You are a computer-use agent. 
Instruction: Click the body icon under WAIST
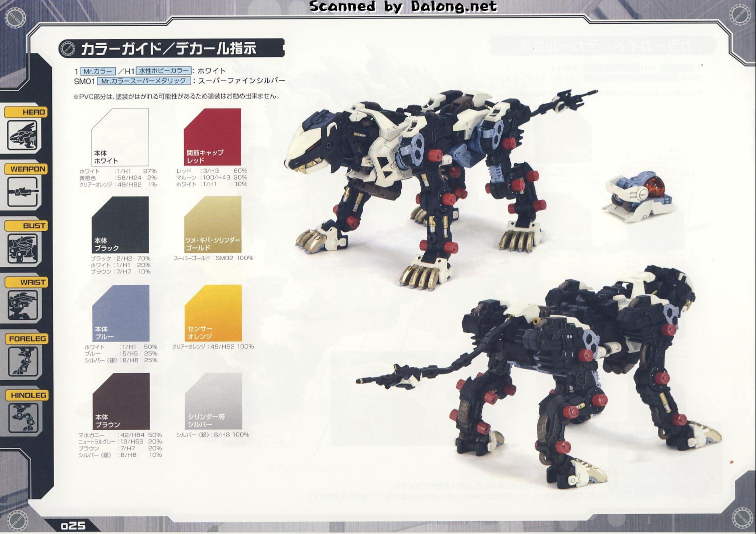(23, 304)
